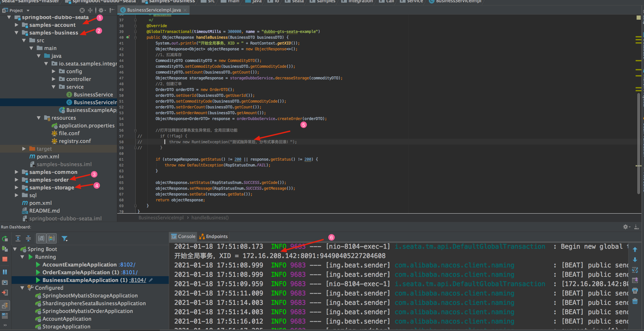The width and height of the screenshot is (644, 331).
Task: Close the BusinessServiceImpl.java editor tab
Action: (x=185, y=10)
